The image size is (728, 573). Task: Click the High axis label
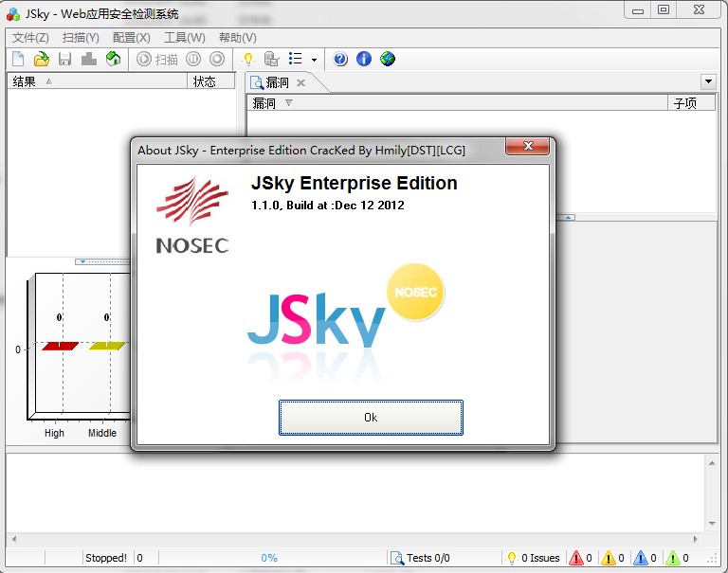(54, 433)
